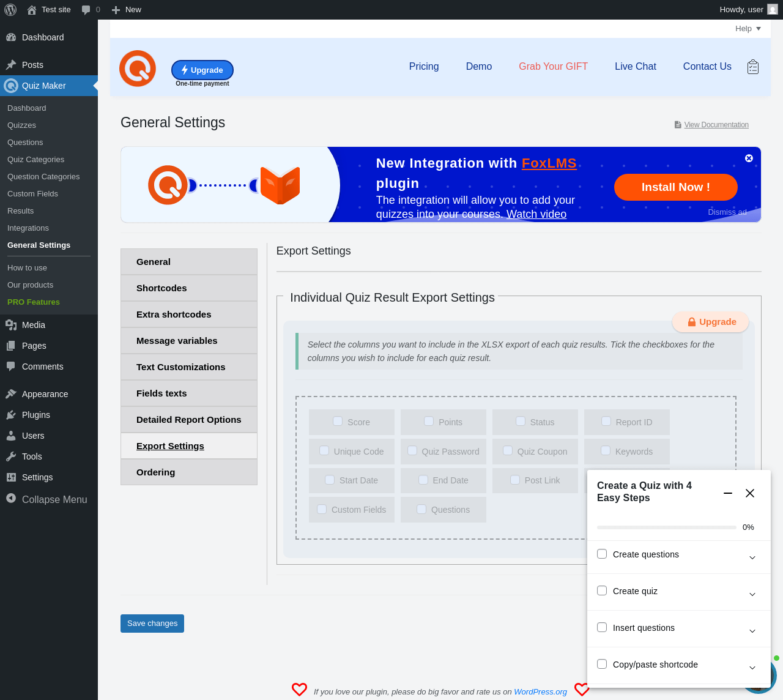This screenshot has height=700, width=783.
Task: Click the Test site home icon
Action: pos(32,10)
